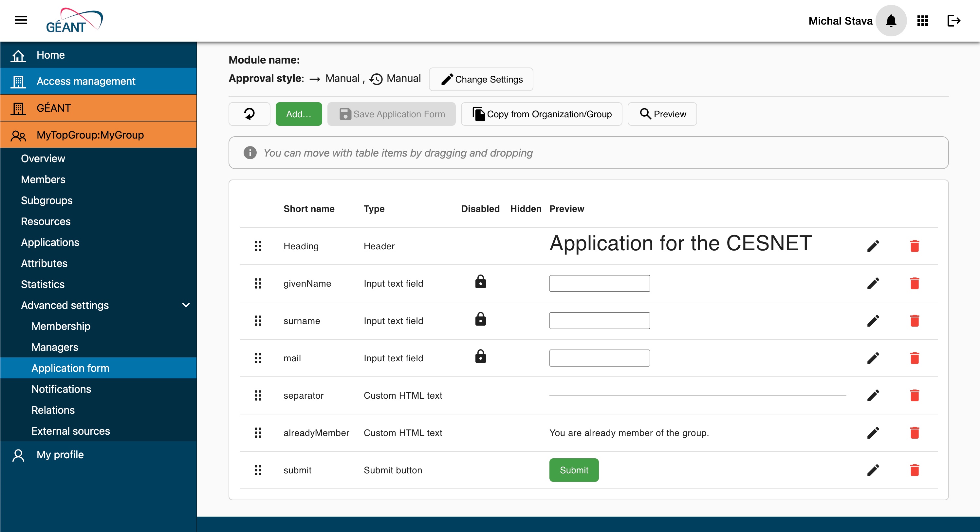Click the mail disabled lock icon
The image size is (980, 532).
[480, 356]
